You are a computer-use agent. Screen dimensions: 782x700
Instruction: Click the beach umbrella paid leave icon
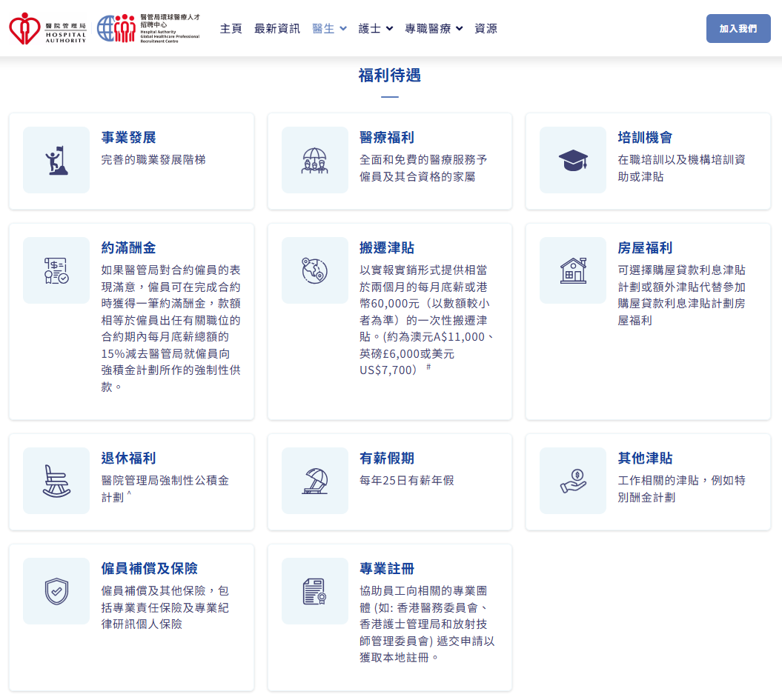click(x=315, y=481)
